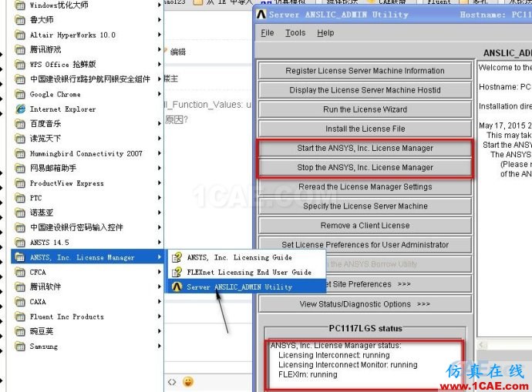532x392 pixels.
Task: Click the Fluent Inc Products folder icon
Action: coord(20,317)
